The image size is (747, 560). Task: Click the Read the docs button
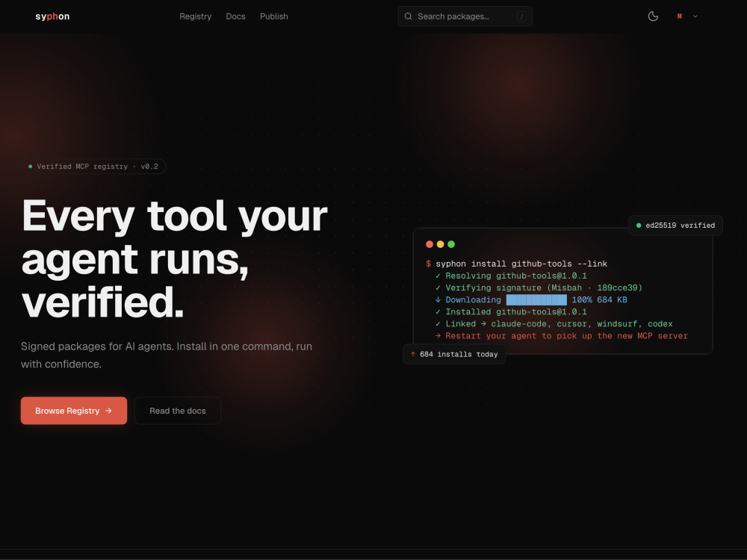coord(178,411)
